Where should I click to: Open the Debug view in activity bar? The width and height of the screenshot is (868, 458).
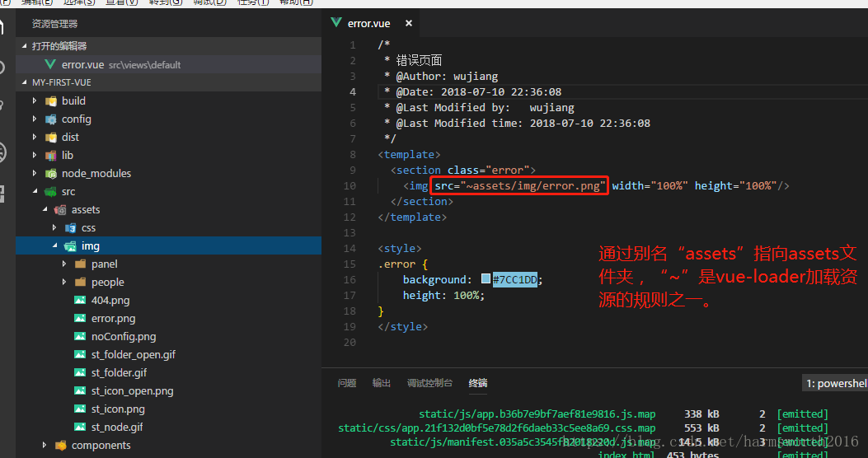(x=2, y=152)
